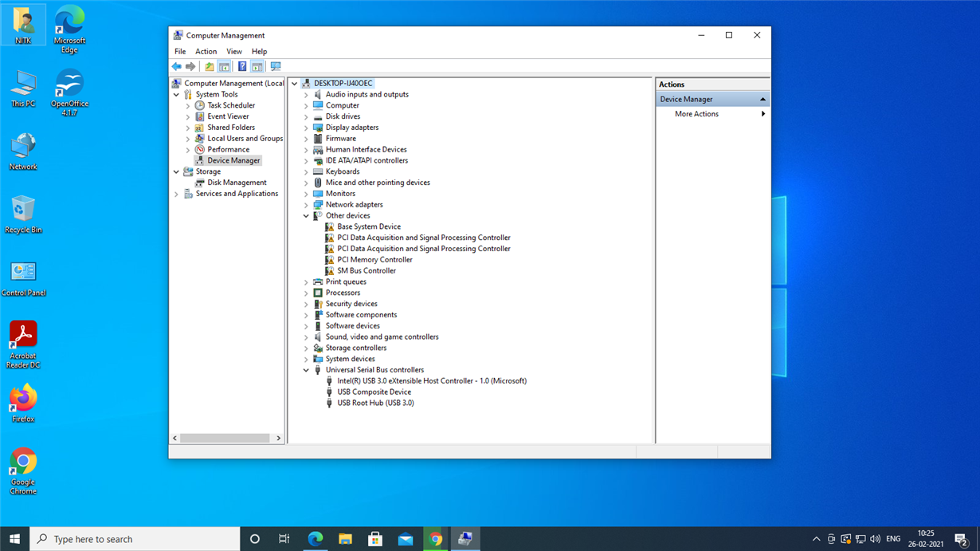
Task: Open the notification center icon in the tray
Action: pos(961,539)
